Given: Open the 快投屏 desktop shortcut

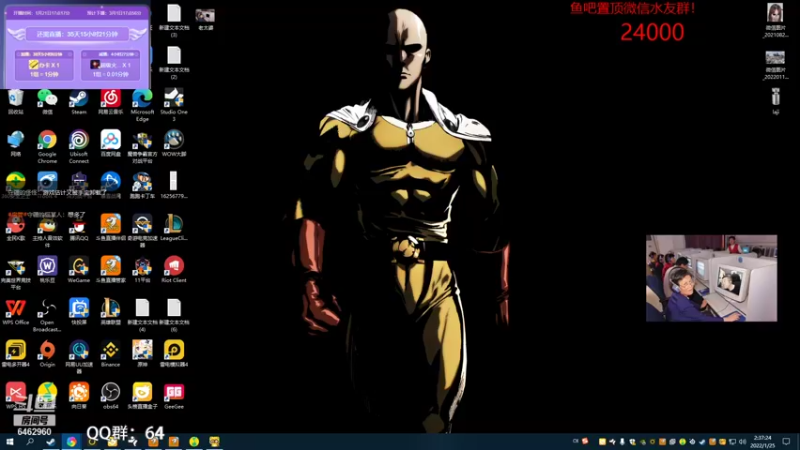Looking at the screenshot, I should point(79,312).
